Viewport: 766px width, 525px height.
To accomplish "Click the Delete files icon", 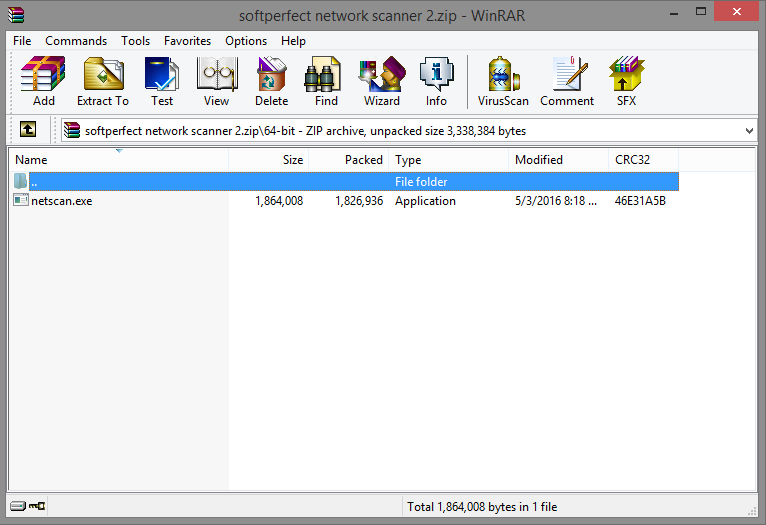I will click(272, 74).
